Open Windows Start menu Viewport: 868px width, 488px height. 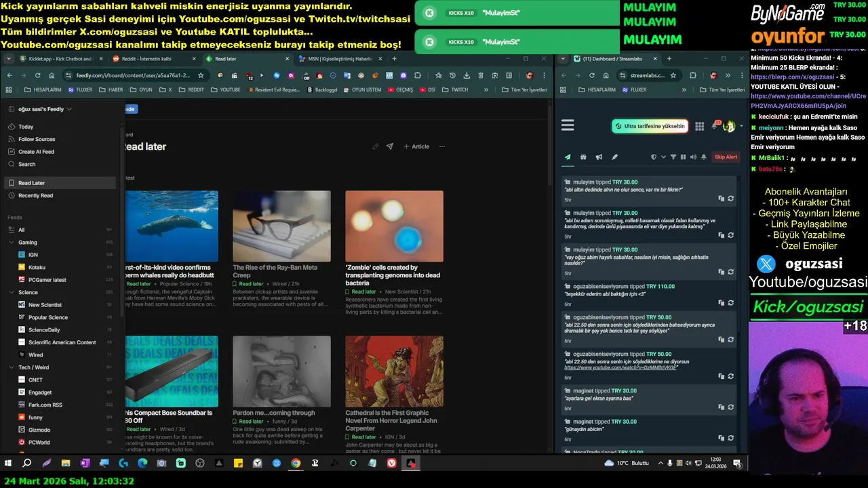tap(8, 464)
